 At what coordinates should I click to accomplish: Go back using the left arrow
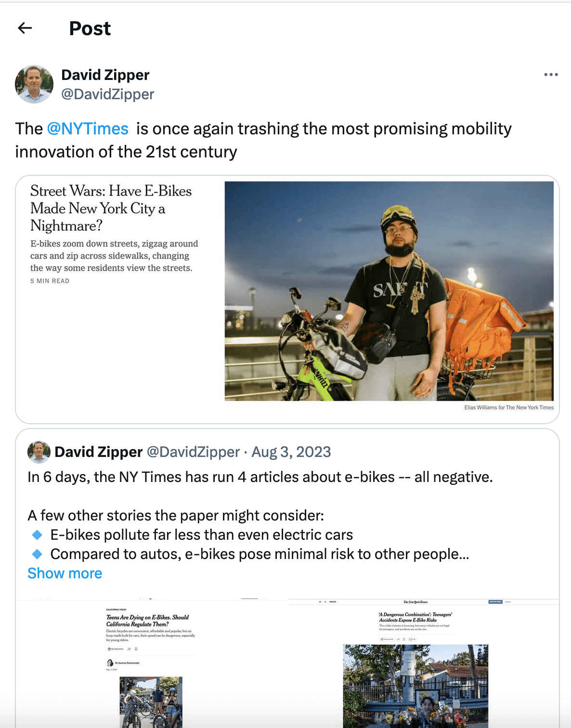point(25,28)
